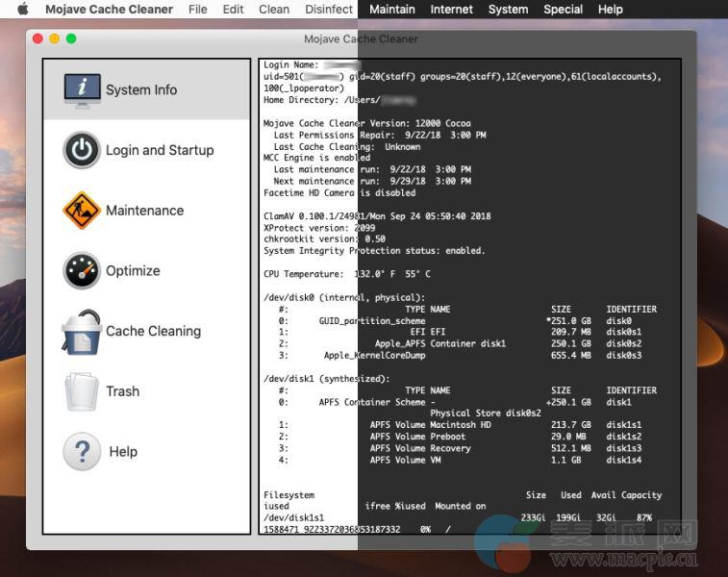The height and width of the screenshot is (577, 728).
Task: Open the Clean menu
Action: click(274, 10)
